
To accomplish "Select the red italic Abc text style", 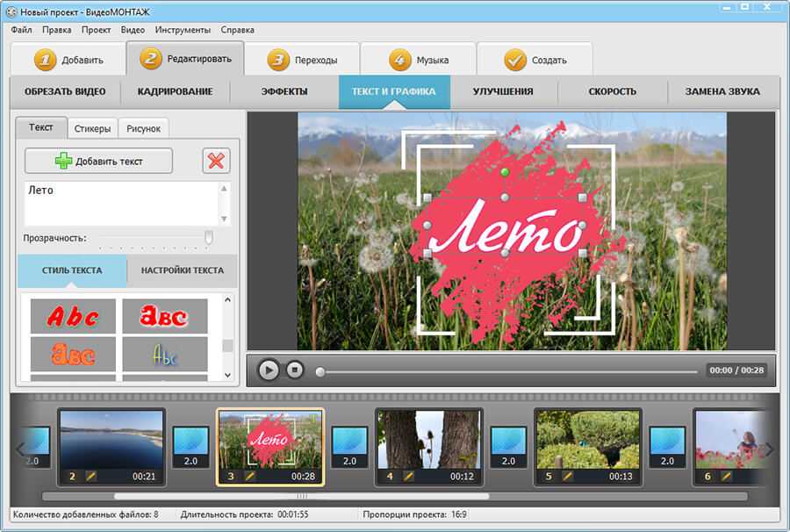I will pyautogui.click(x=73, y=316).
